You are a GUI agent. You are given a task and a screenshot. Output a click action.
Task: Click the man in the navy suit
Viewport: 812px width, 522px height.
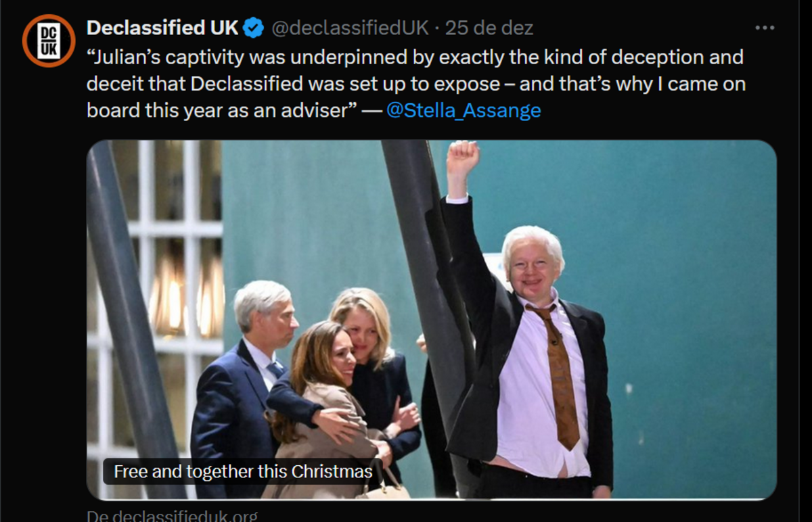tap(237, 399)
